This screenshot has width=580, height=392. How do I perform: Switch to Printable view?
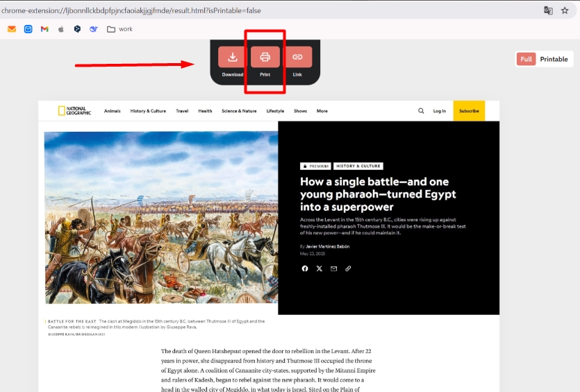click(x=554, y=59)
